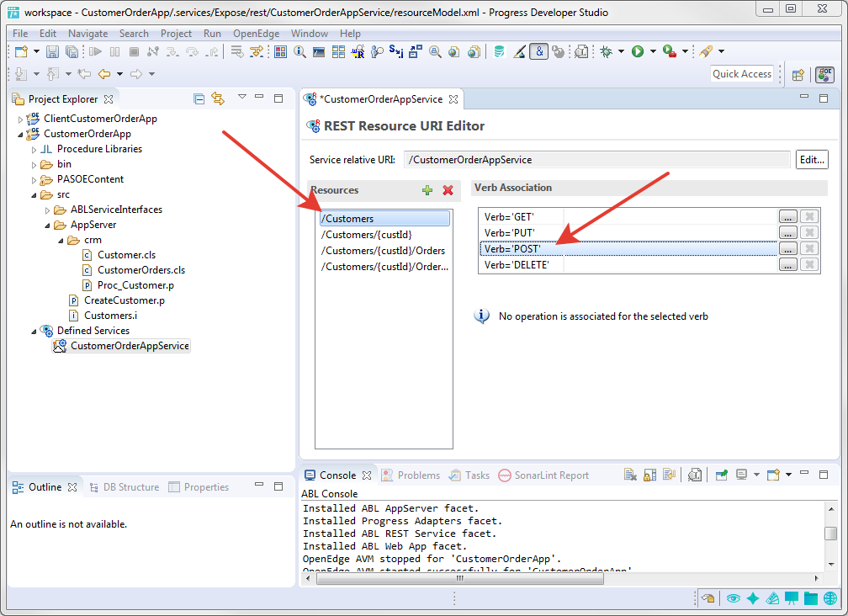Click the ... button for Verb='PUT'
The image size is (848, 616).
coord(788,232)
